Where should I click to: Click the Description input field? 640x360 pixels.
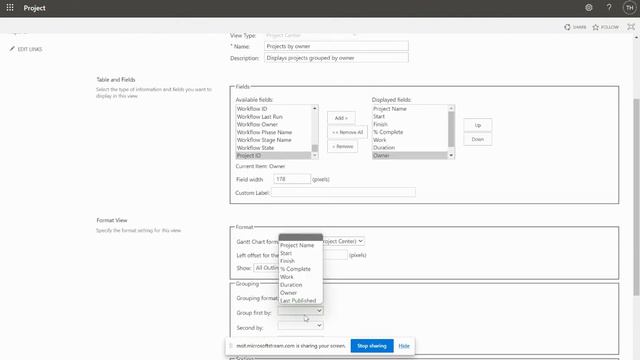click(336, 58)
